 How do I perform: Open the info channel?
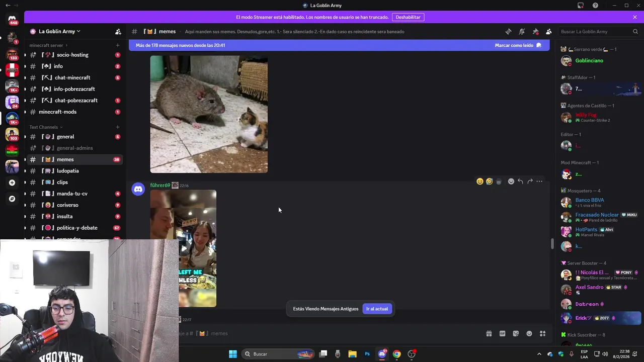[x=74, y=66]
